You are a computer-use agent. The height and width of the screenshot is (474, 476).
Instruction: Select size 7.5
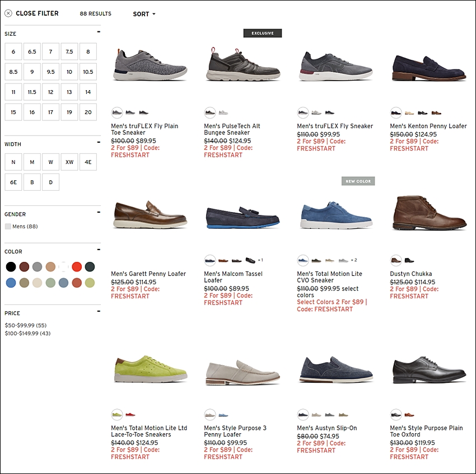click(x=69, y=51)
